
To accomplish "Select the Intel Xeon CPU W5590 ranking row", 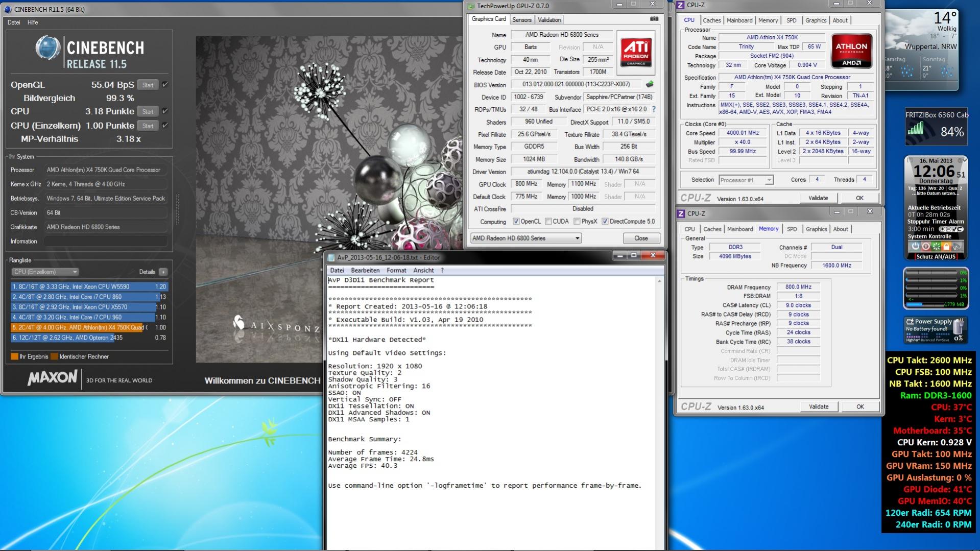I will 89,286.
